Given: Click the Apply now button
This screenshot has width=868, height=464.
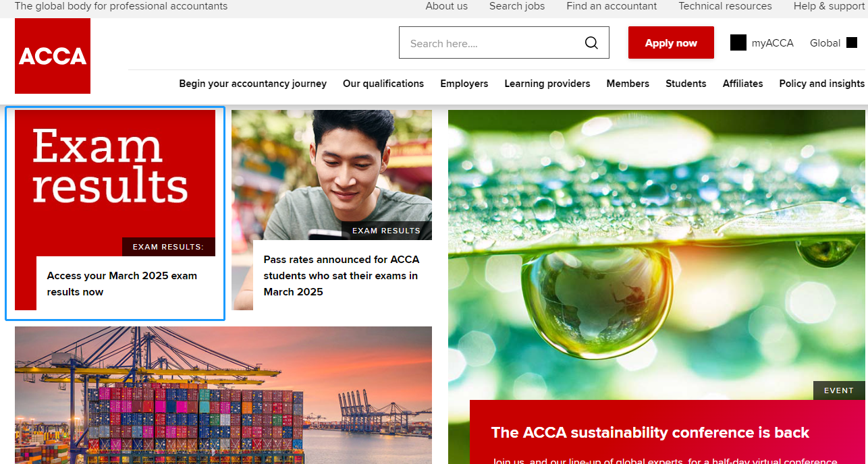Looking at the screenshot, I should (670, 42).
